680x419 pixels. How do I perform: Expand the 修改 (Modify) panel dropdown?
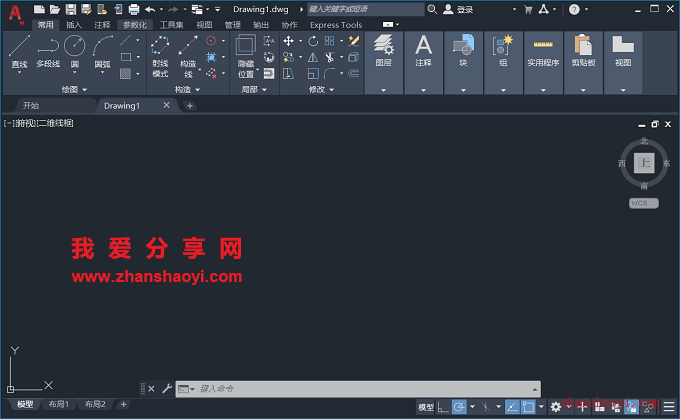pyautogui.click(x=321, y=89)
